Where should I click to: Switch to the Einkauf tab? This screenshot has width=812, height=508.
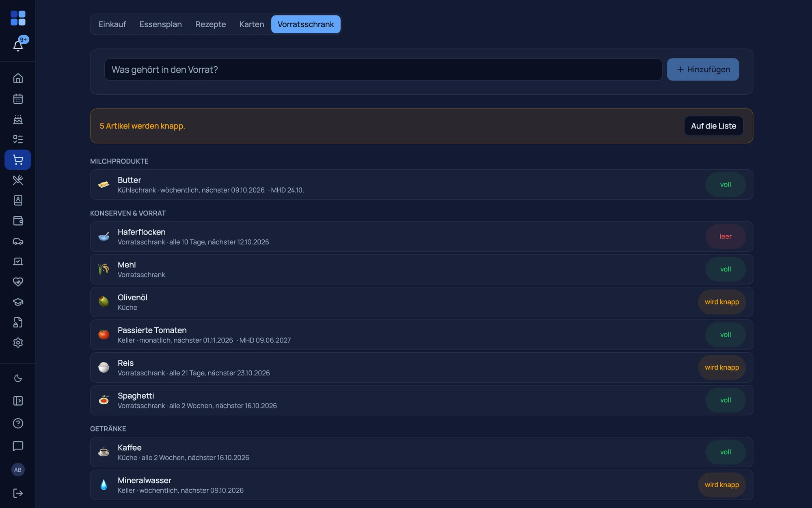pos(112,24)
